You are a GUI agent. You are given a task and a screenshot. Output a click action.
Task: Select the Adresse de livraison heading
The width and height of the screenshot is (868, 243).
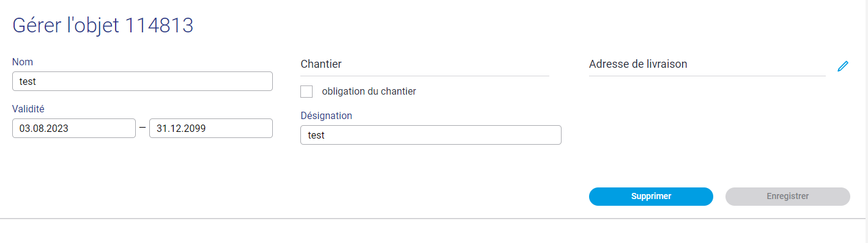[638, 64]
